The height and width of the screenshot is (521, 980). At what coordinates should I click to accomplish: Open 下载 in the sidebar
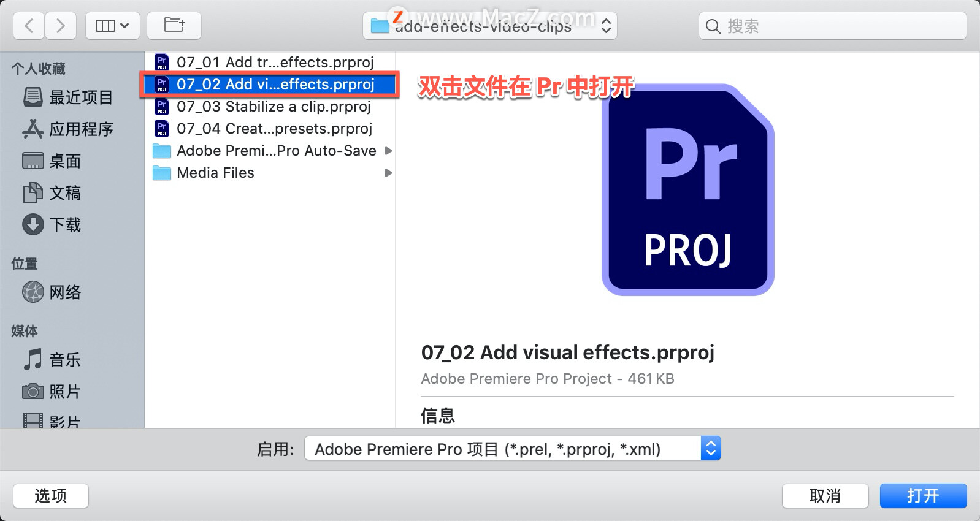click(x=52, y=225)
